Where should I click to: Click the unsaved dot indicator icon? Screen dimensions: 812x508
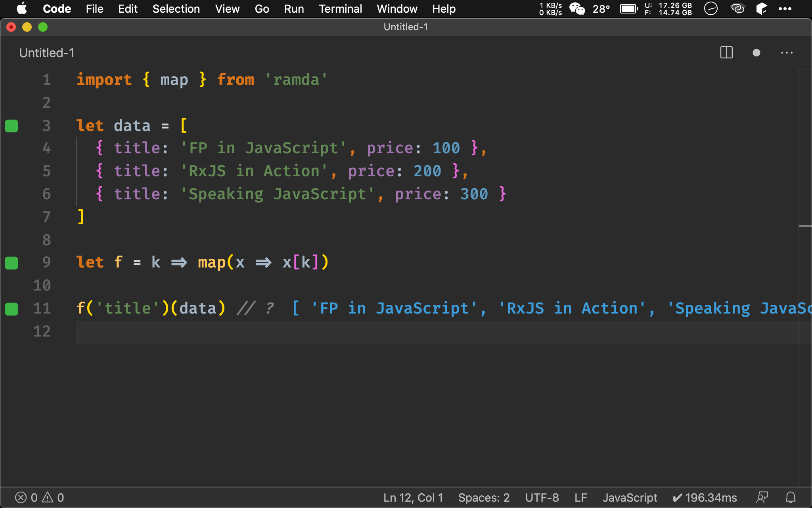[x=756, y=53]
